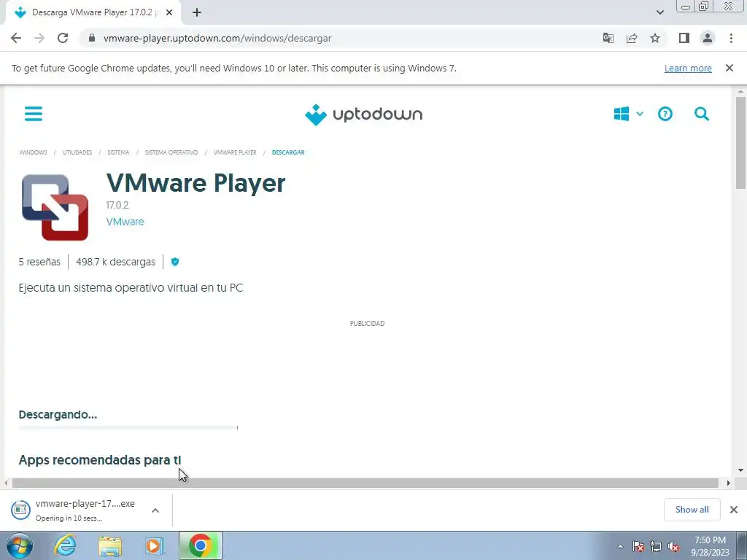Click the Share this page icon

click(632, 38)
